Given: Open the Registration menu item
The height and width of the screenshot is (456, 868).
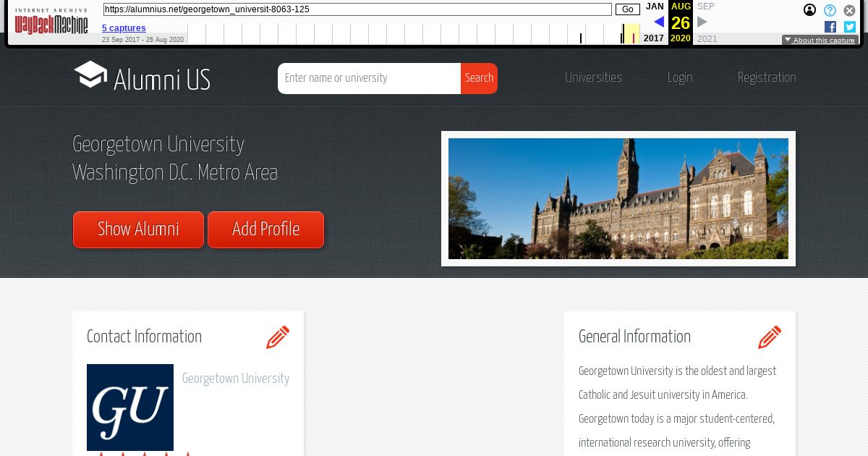Looking at the screenshot, I should point(767,77).
